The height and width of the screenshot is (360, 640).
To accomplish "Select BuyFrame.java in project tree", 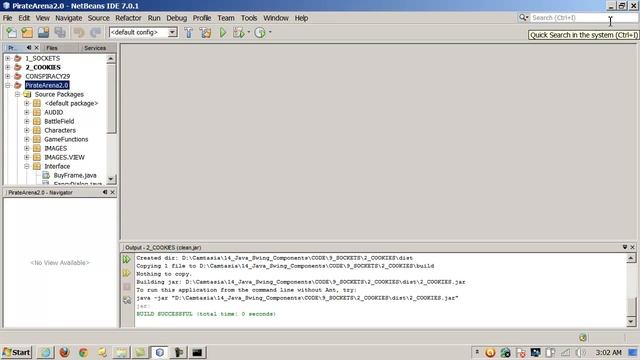I will 75,175.
